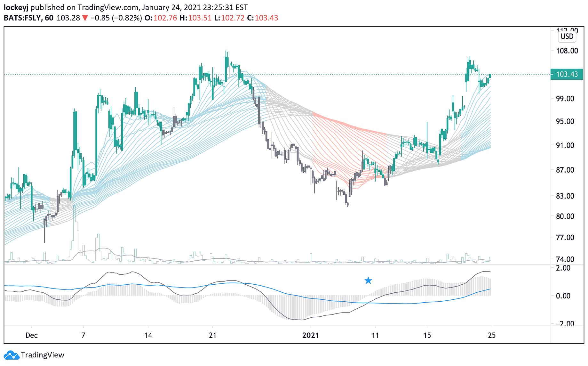Screen dimensions: 588x366
Task: Select the 103.43 current price label
Action: click(567, 74)
